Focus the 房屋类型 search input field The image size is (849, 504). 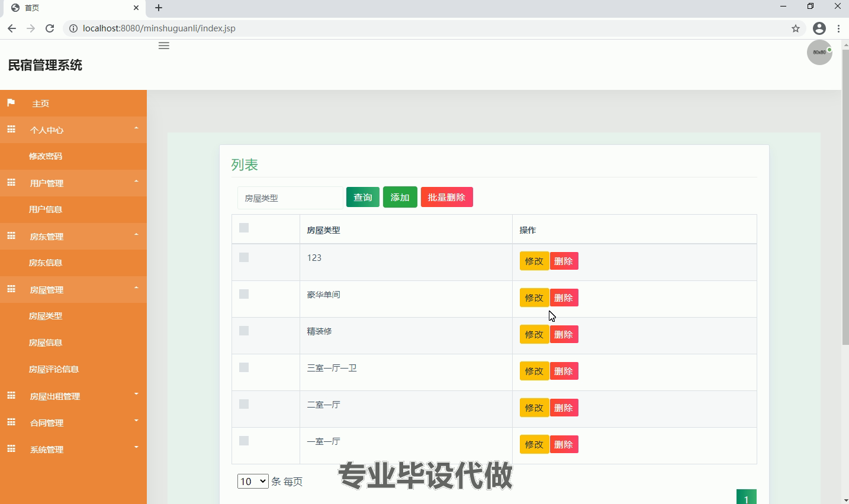pos(290,198)
